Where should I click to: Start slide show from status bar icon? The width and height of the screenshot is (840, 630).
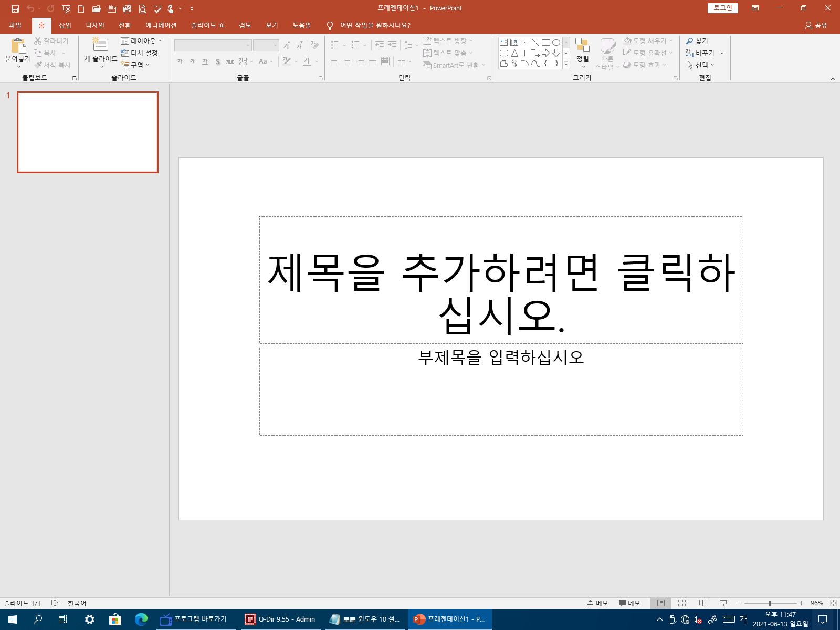coord(723,603)
